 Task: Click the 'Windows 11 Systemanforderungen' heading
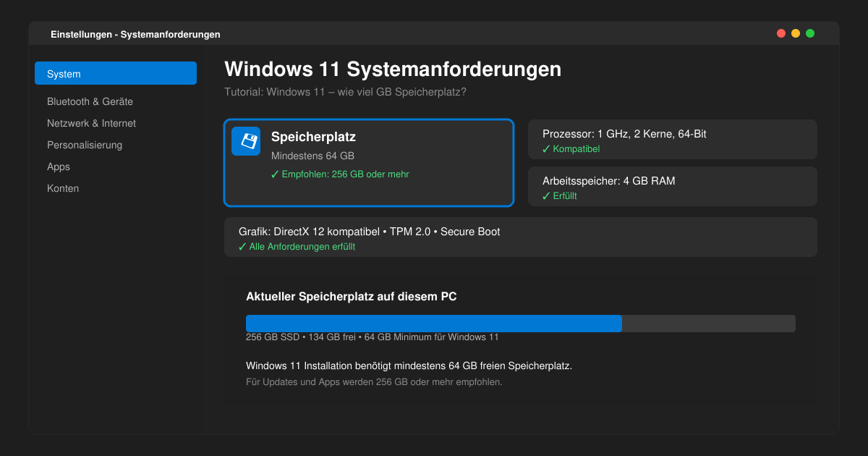click(393, 69)
